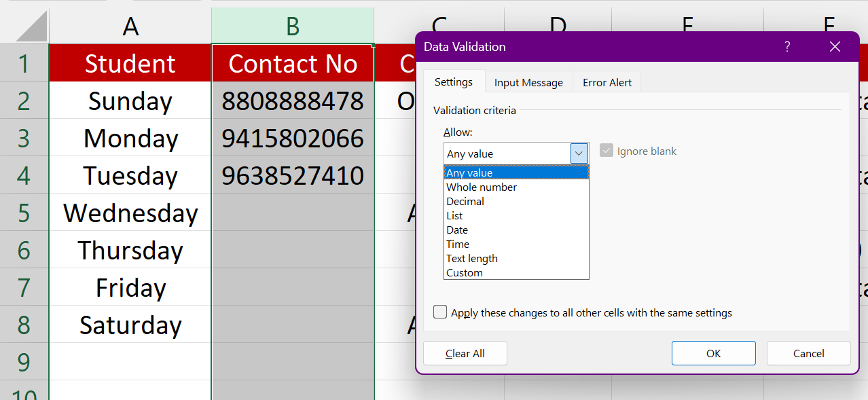Open the Settings tab
This screenshot has height=400, width=868.
click(x=454, y=82)
